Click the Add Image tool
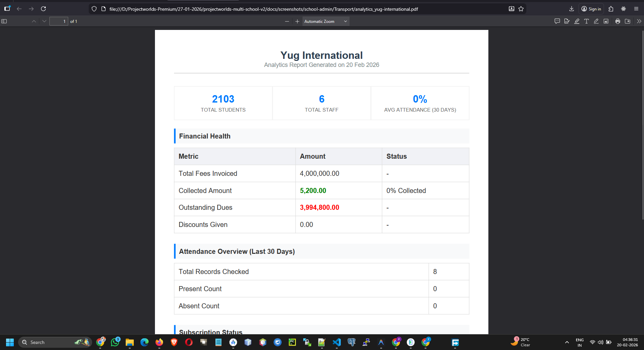 (606, 21)
